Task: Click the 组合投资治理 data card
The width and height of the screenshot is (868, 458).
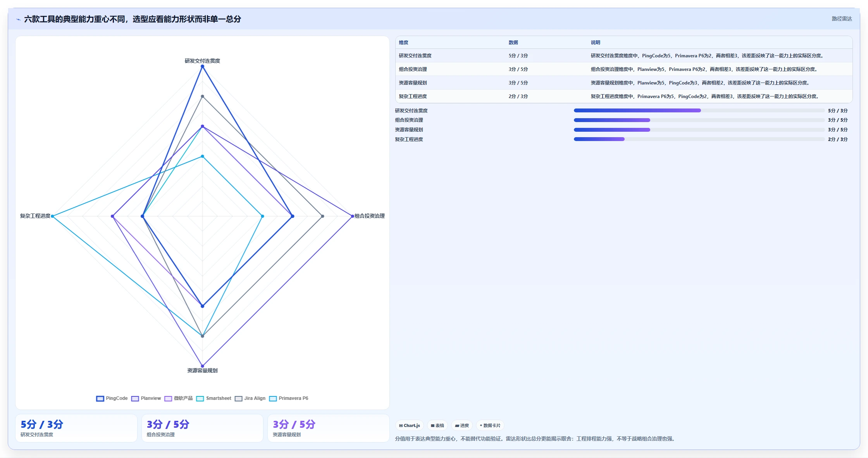Action: click(x=202, y=428)
